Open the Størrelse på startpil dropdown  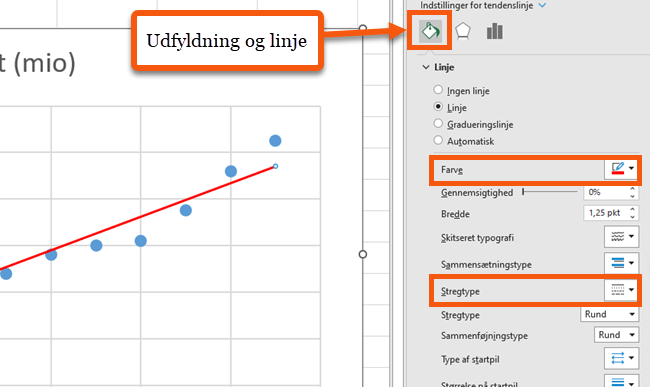tap(621, 381)
